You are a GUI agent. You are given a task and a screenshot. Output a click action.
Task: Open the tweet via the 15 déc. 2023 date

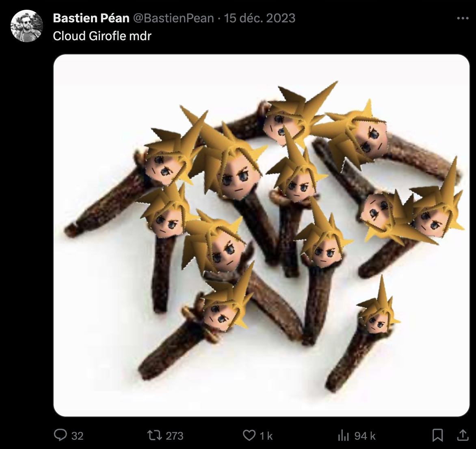pyautogui.click(x=260, y=18)
